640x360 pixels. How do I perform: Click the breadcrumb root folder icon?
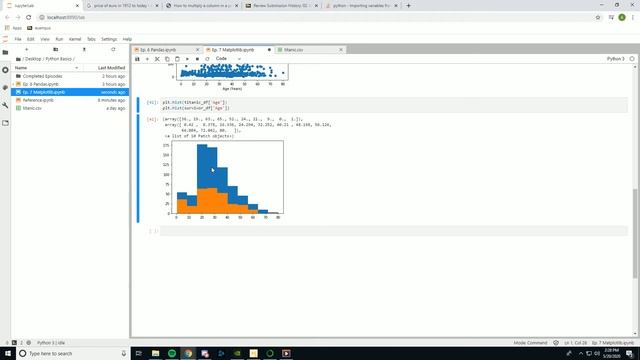[18, 59]
